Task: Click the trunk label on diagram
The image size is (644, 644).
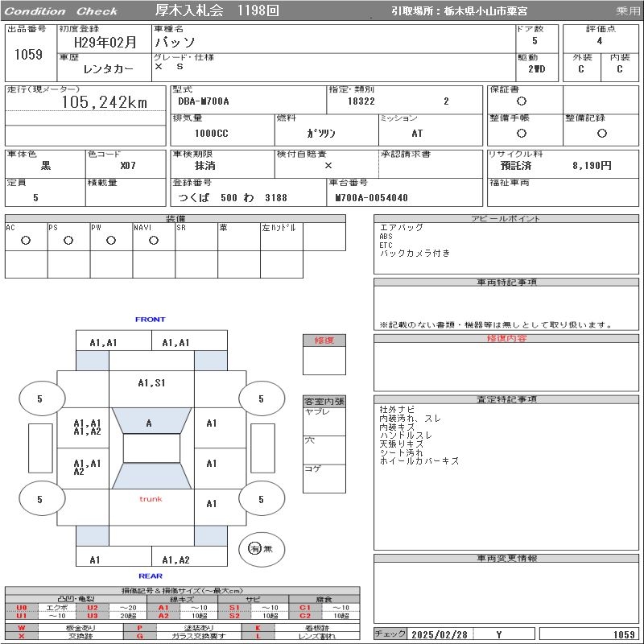Action: (151, 499)
